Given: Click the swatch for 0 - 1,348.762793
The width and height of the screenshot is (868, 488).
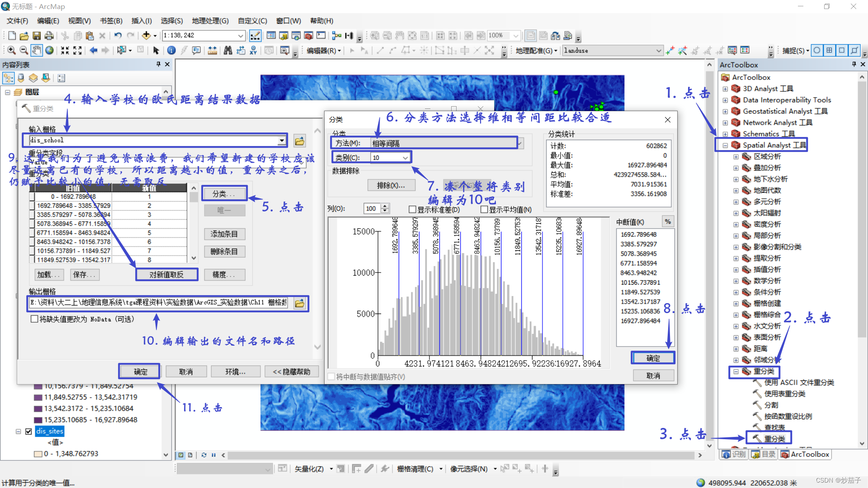Looking at the screenshot, I should [x=38, y=454].
